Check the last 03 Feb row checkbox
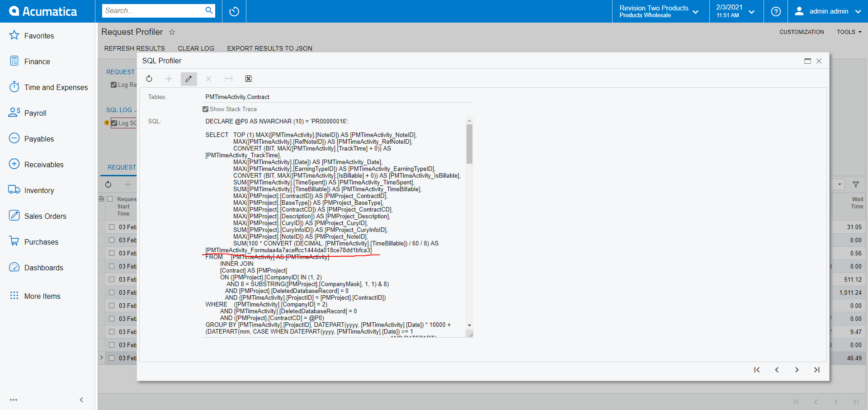Viewport: 868px width, 410px height. [x=112, y=358]
